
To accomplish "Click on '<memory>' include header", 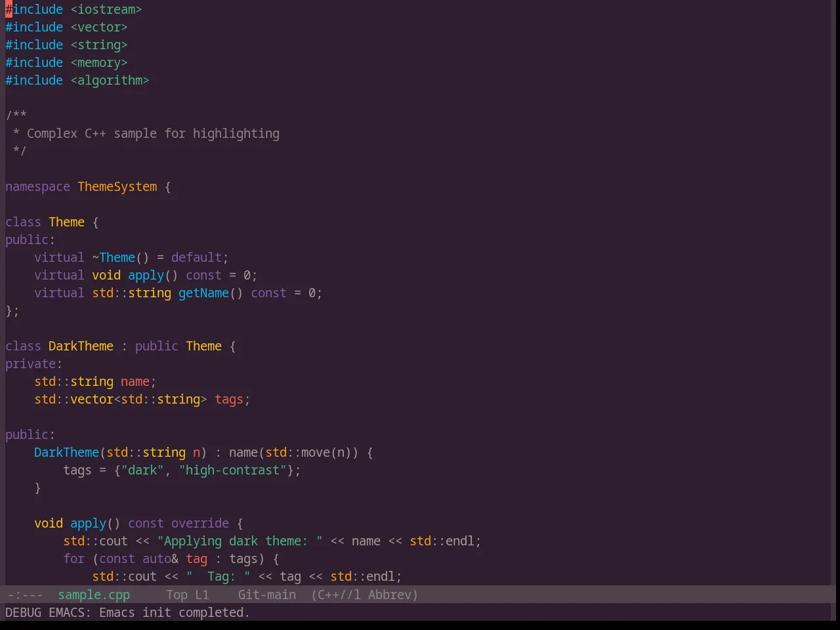I will coord(99,62).
